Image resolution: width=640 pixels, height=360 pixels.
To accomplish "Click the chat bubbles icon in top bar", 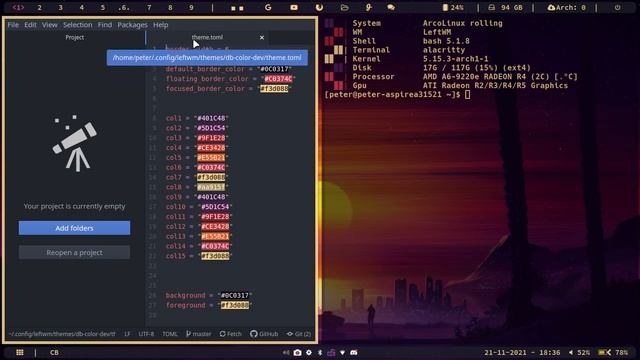I will 391,7.
